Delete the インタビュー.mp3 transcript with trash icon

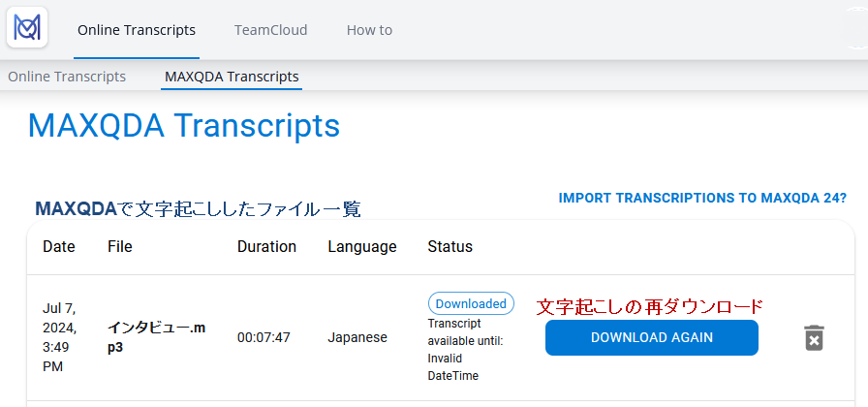tap(814, 338)
